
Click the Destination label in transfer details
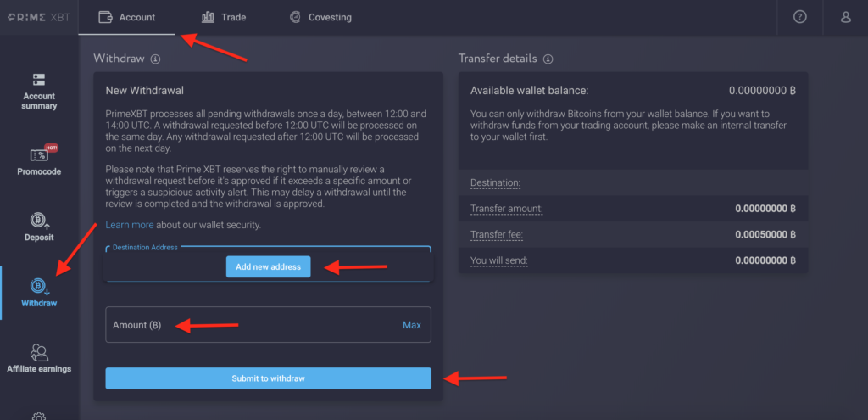495,182
